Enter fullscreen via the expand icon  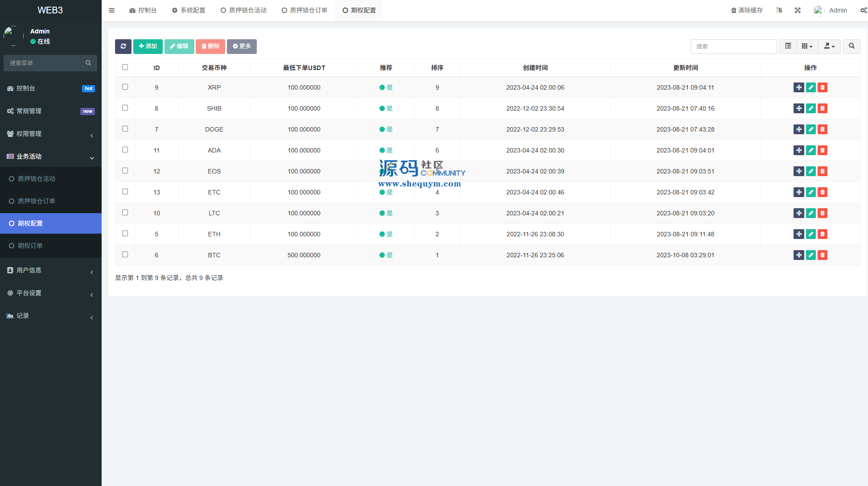(x=798, y=10)
